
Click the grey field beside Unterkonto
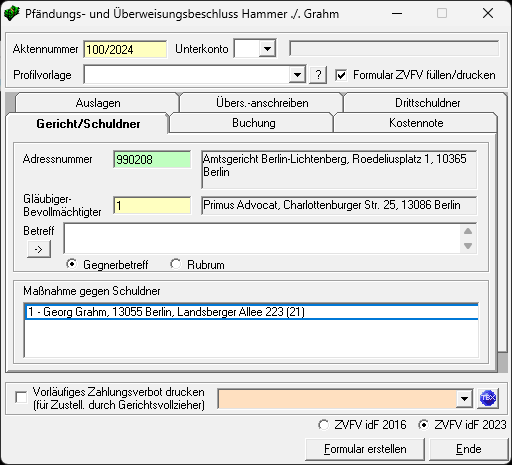pyautogui.click(x=394, y=49)
